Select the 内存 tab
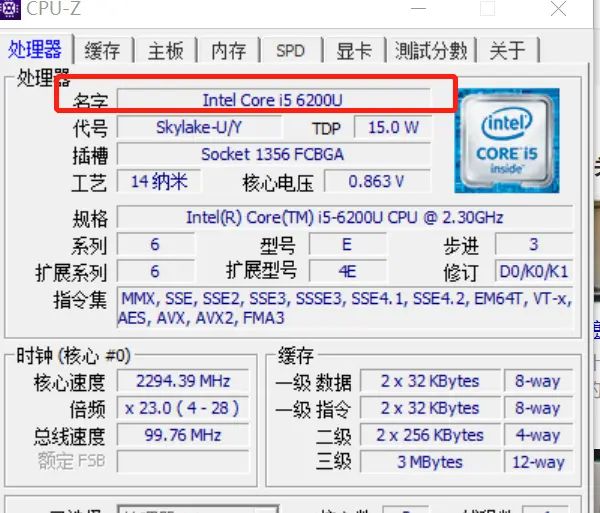This screenshot has height=513, width=600. [x=228, y=50]
